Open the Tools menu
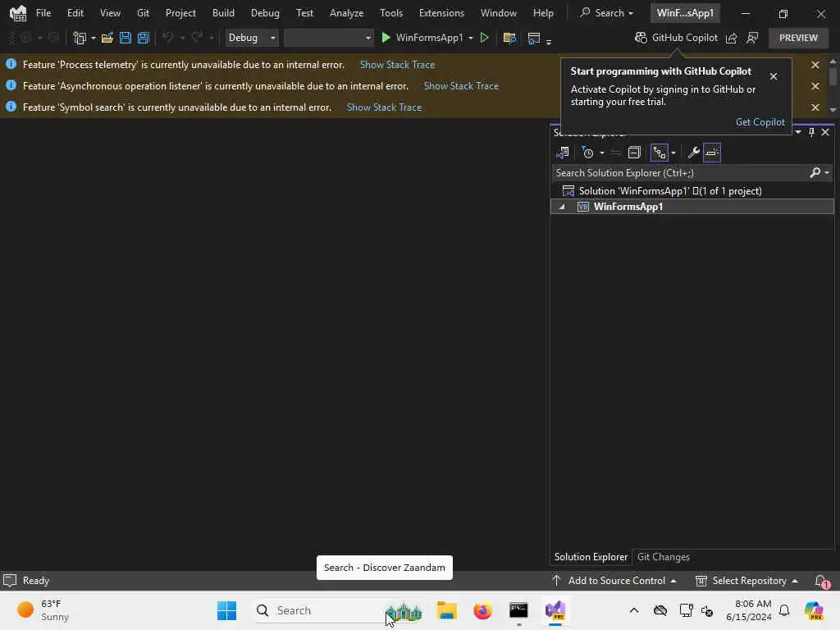The height and width of the screenshot is (630, 840). pyautogui.click(x=391, y=13)
